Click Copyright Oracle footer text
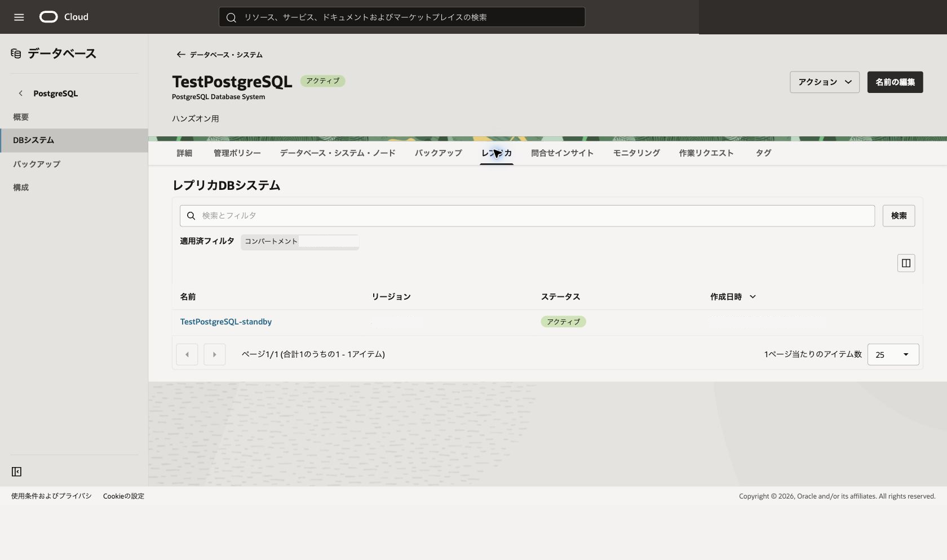The height and width of the screenshot is (560, 947). tap(837, 496)
